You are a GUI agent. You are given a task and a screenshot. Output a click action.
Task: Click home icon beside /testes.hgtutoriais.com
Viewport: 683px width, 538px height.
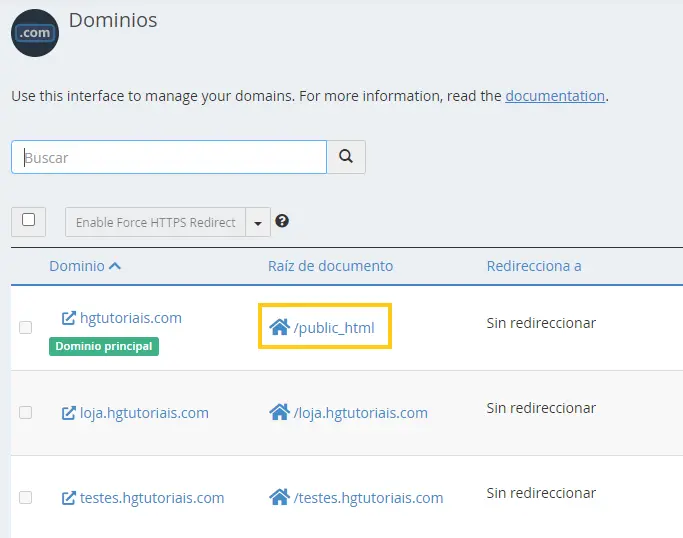[279, 497]
